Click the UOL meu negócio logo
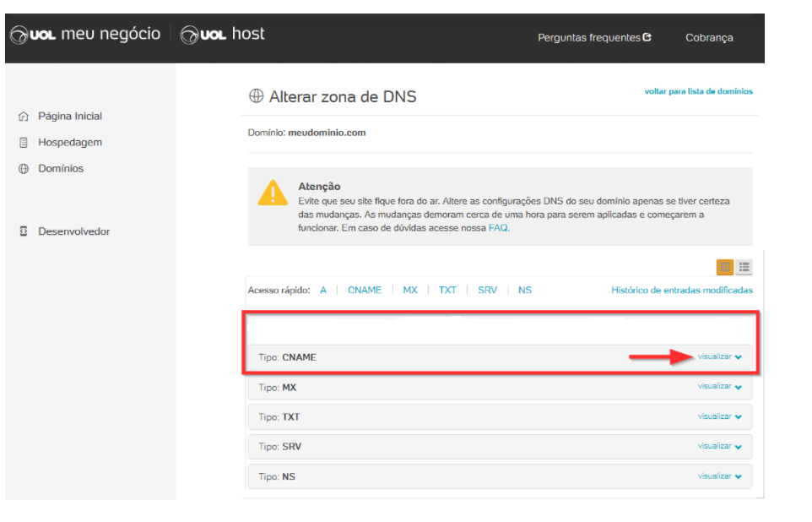 coord(85,35)
